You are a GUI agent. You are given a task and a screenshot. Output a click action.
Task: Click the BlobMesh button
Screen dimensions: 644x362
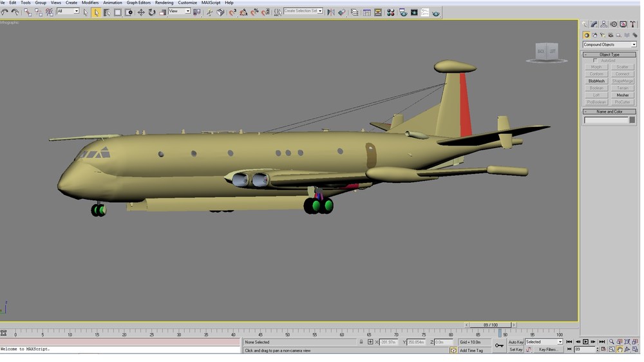click(x=596, y=81)
